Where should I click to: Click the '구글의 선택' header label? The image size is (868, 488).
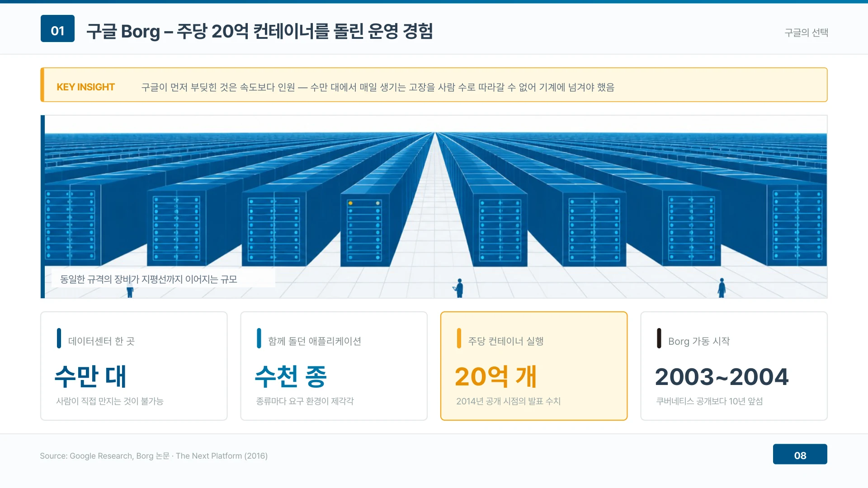coord(806,33)
